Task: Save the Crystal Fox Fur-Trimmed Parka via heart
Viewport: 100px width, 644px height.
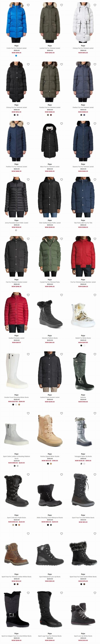Action: tap(62, 239)
